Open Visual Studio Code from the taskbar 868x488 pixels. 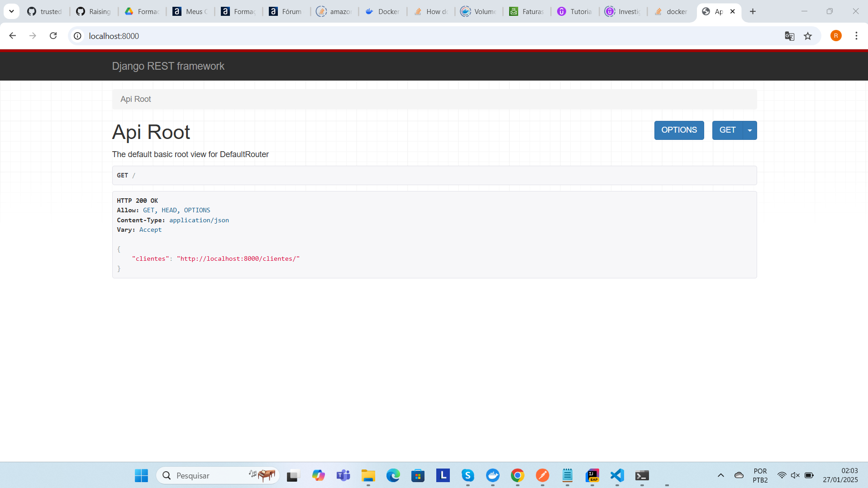(x=617, y=475)
